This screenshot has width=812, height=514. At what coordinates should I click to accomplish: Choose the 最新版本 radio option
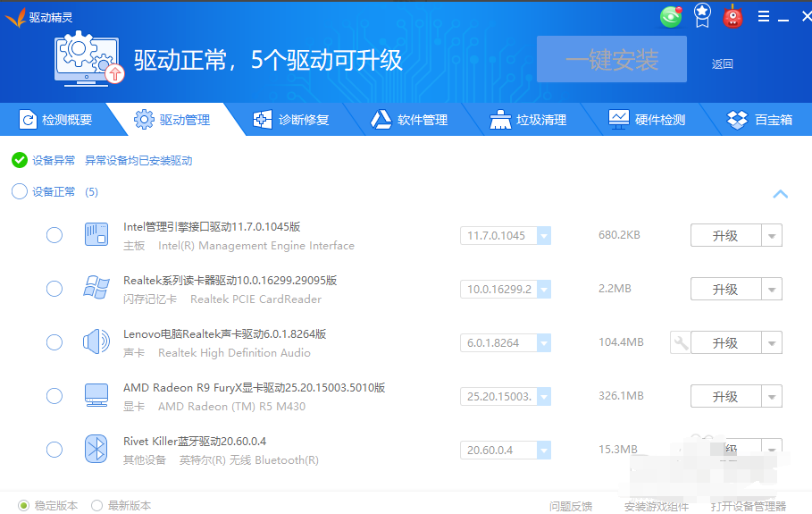pos(97,506)
